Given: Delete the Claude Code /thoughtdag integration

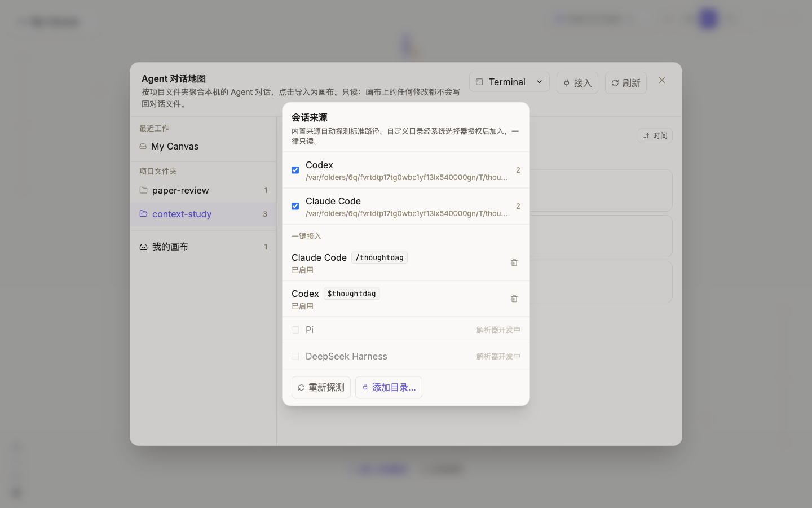Looking at the screenshot, I should [514, 262].
